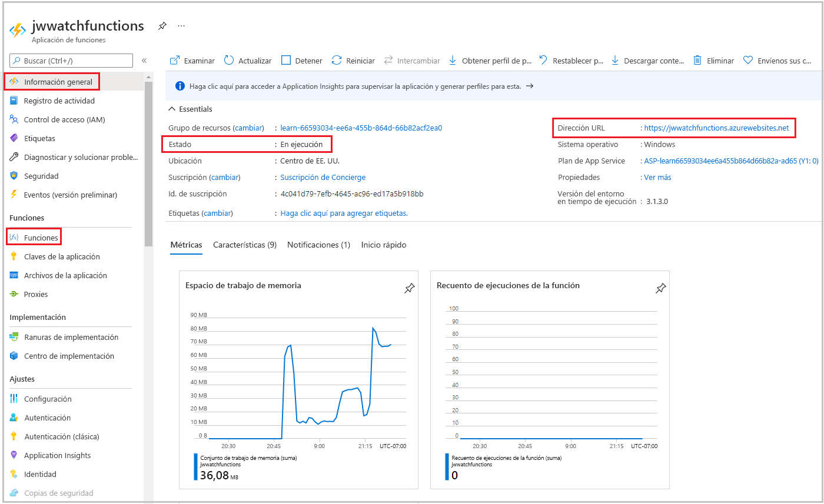Open Configuración under Ajustes
Viewport: 824px width, 504px height.
[x=48, y=399]
